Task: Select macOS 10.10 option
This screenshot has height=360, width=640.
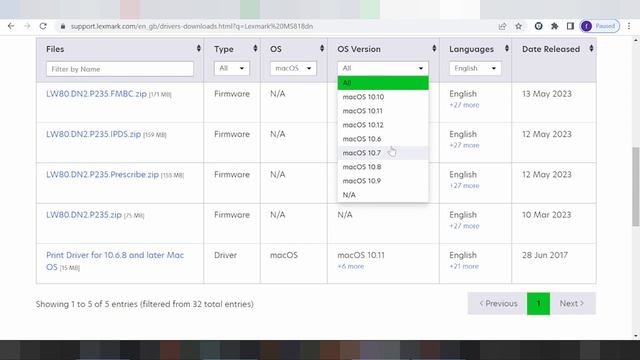Action: click(383, 97)
